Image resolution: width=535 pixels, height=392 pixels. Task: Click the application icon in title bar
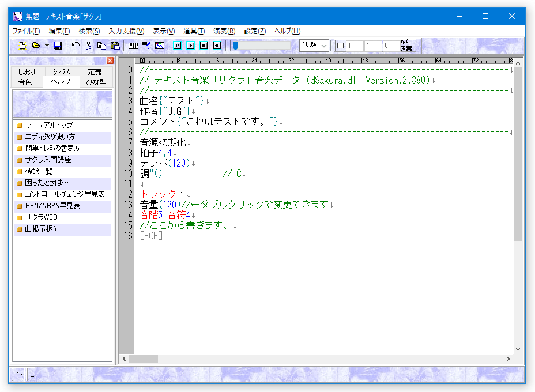pyautogui.click(x=18, y=16)
